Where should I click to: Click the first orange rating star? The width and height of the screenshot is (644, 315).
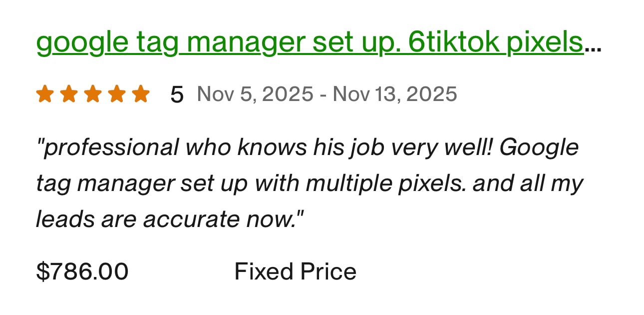45,94
